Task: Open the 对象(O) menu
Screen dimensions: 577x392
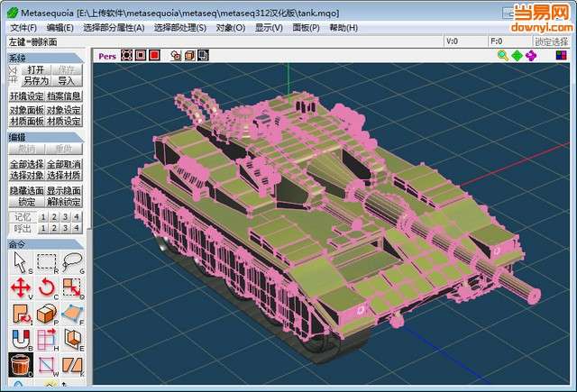Action: point(231,28)
